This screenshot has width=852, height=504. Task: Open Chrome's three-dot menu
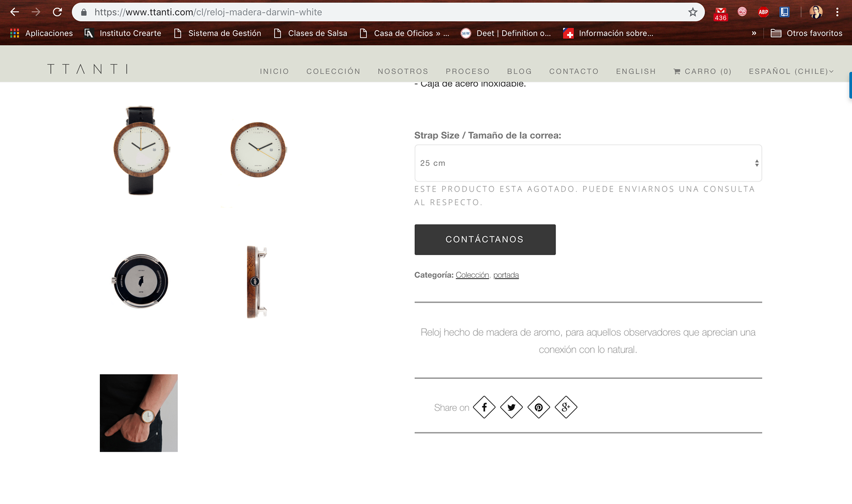coord(837,12)
